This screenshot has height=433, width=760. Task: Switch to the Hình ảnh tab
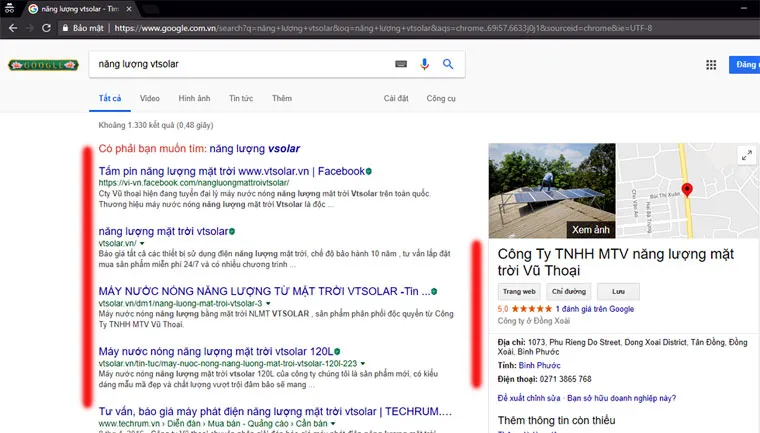coord(194,98)
